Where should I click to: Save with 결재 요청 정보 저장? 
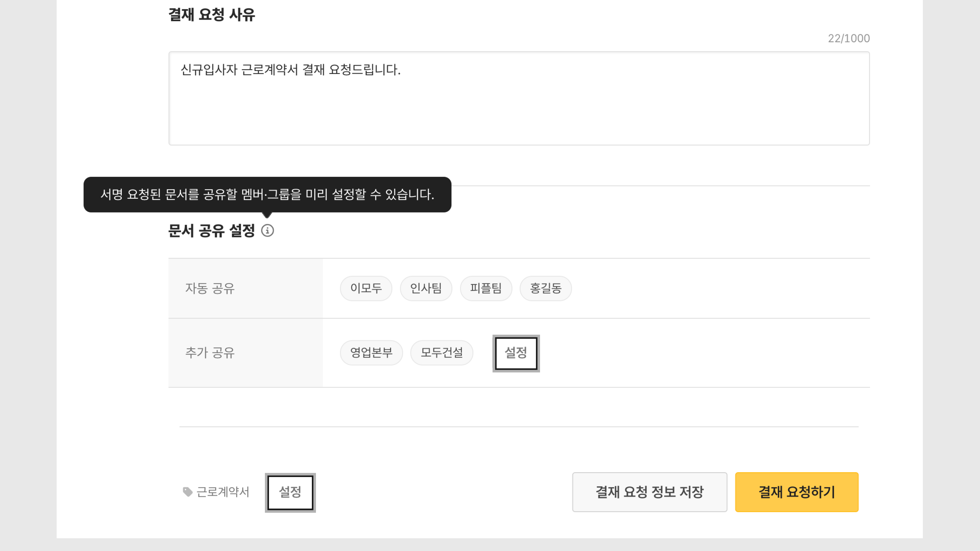click(650, 492)
